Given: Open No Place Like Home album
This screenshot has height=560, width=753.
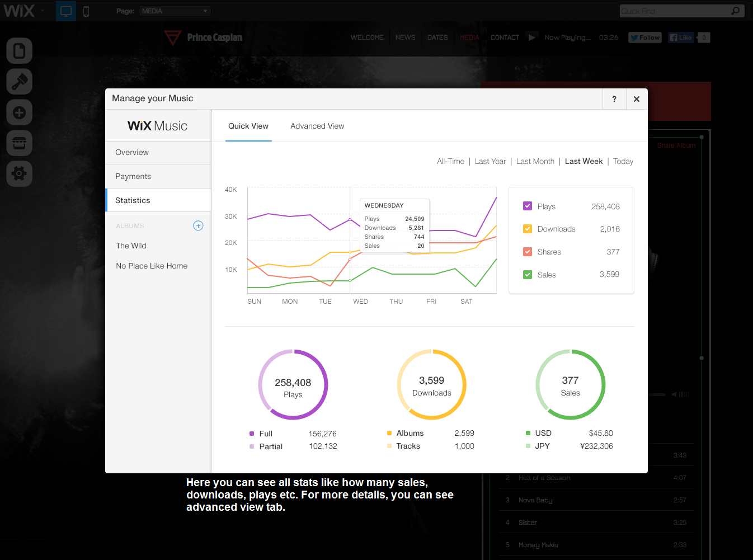Looking at the screenshot, I should point(152,266).
